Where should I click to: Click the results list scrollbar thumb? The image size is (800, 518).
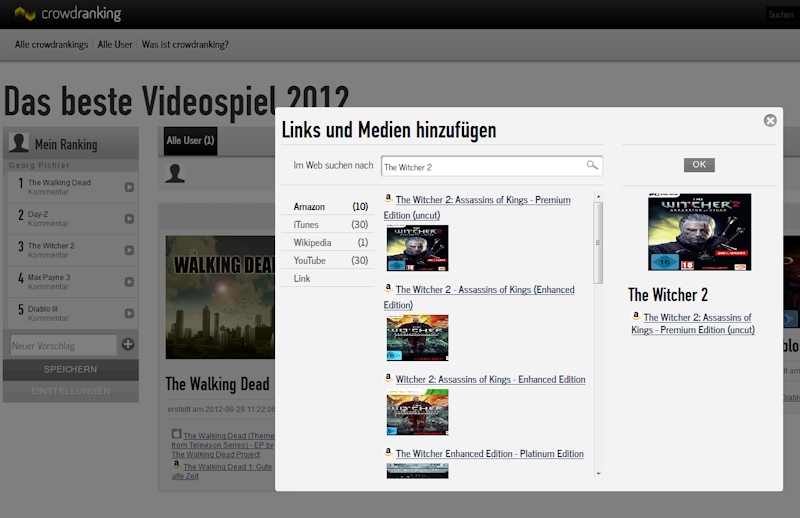tap(598, 243)
